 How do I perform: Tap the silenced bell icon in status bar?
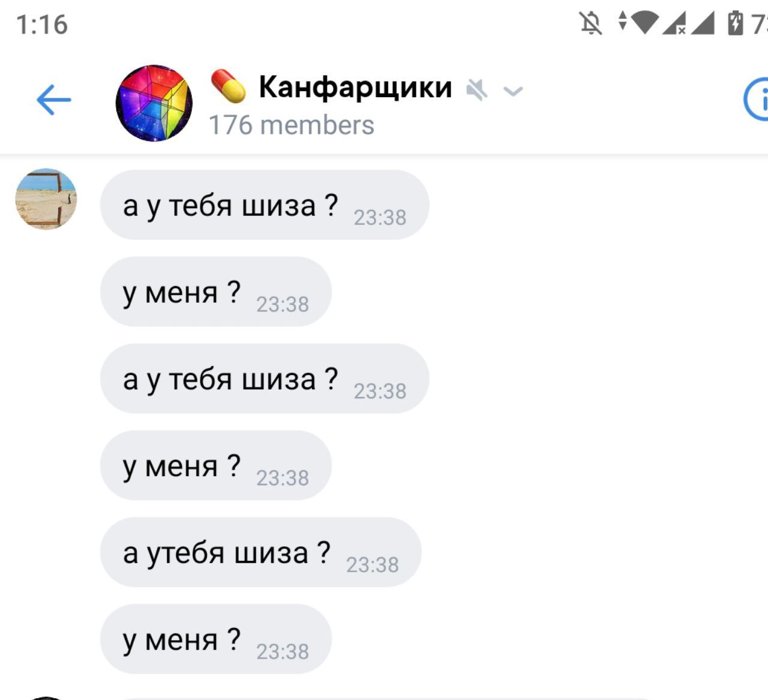[590, 24]
